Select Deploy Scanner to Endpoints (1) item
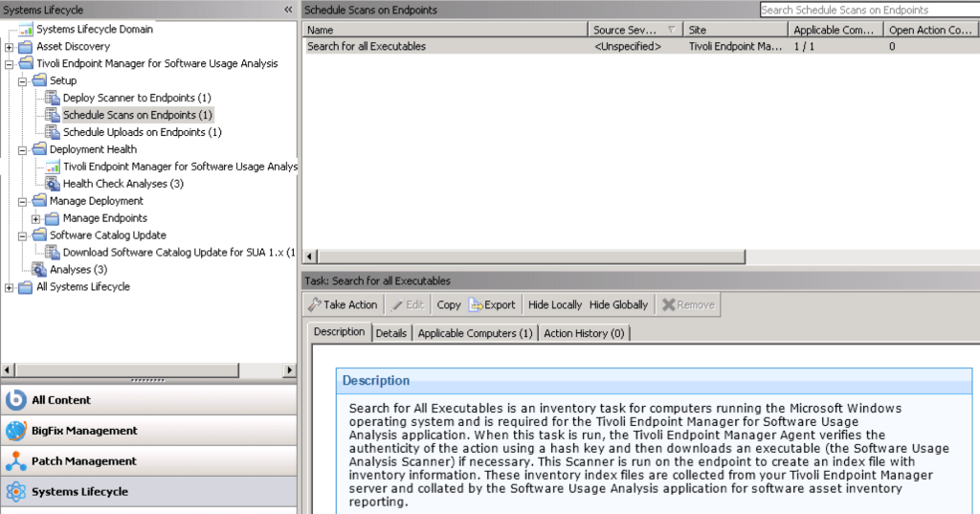The image size is (980, 514). pyautogui.click(x=136, y=99)
